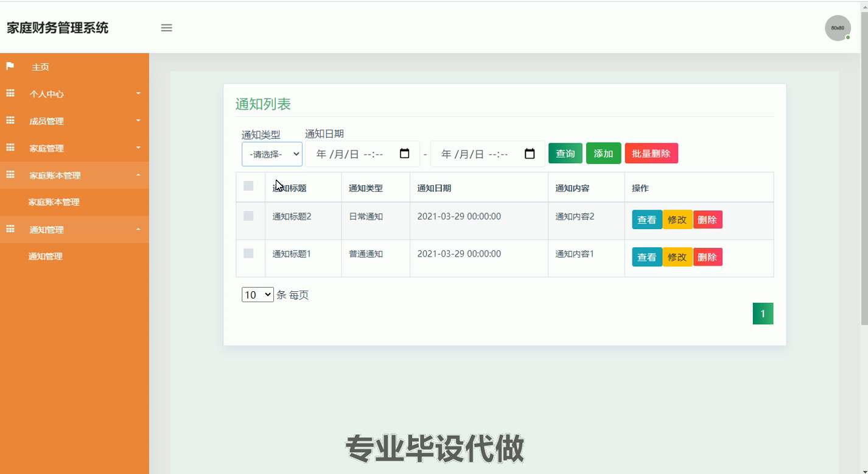The width and height of the screenshot is (868, 474).
Task: Go to page 1 in pagination
Action: (763, 314)
